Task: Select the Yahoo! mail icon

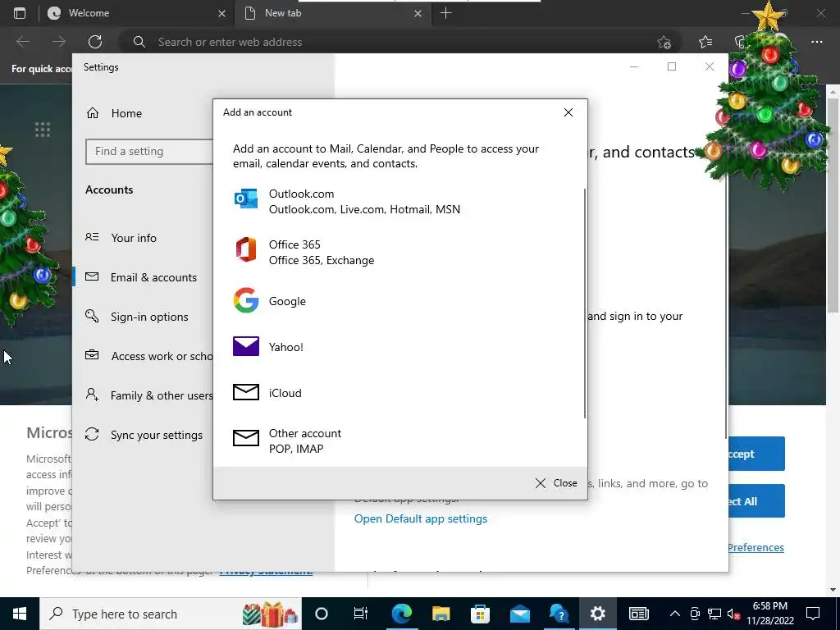Action: (x=246, y=347)
